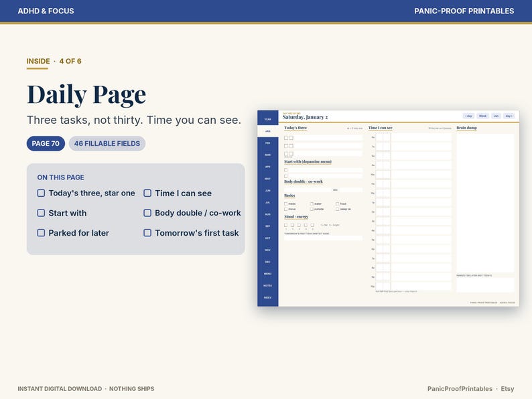Image resolution: width=532 pixels, height=399 pixels.
Task: Select the MAY month tab
Action: point(268,179)
